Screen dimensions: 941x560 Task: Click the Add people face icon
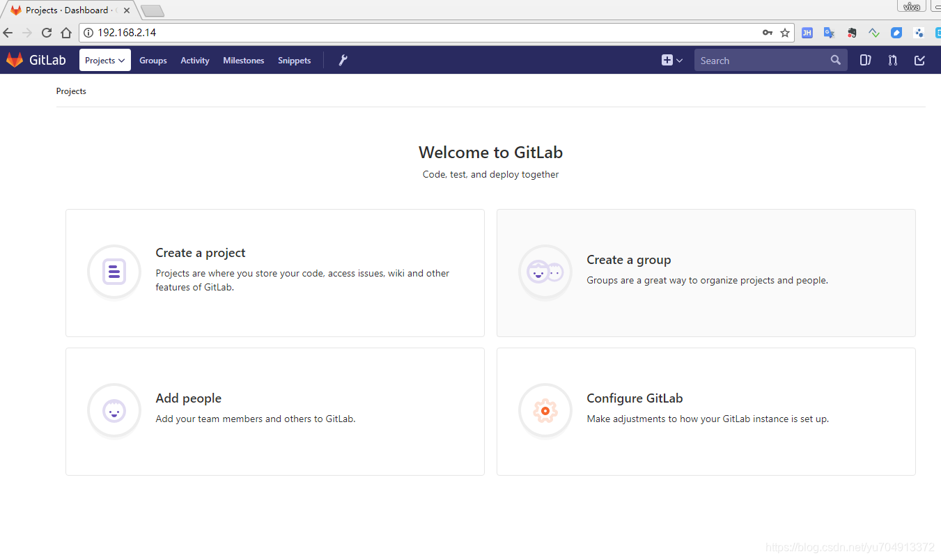coord(114,411)
